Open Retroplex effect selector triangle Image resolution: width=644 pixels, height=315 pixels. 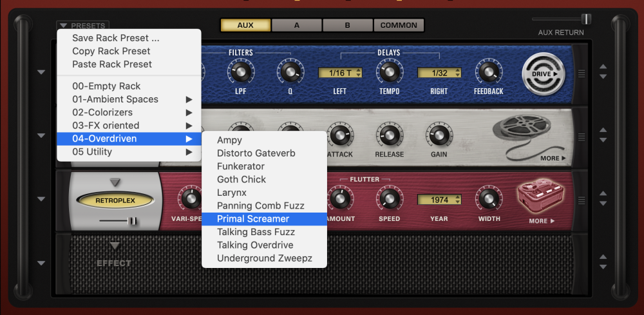click(x=115, y=182)
